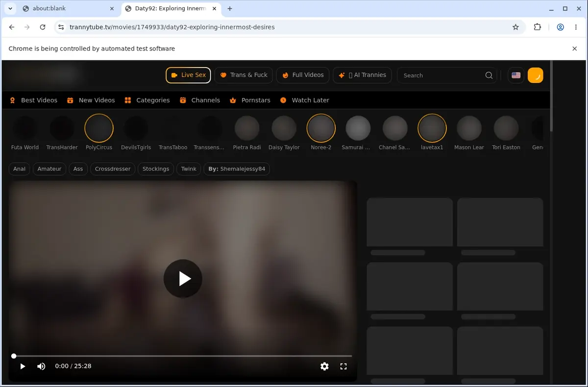Toggle the orange moon dark-mode button
The height and width of the screenshot is (387, 588).
tap(536, 75)
